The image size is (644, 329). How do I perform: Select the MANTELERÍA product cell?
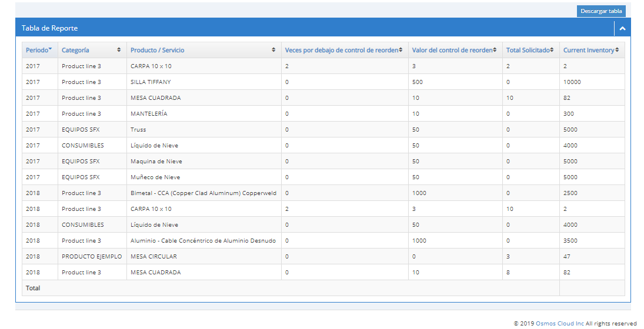[203, 113]
